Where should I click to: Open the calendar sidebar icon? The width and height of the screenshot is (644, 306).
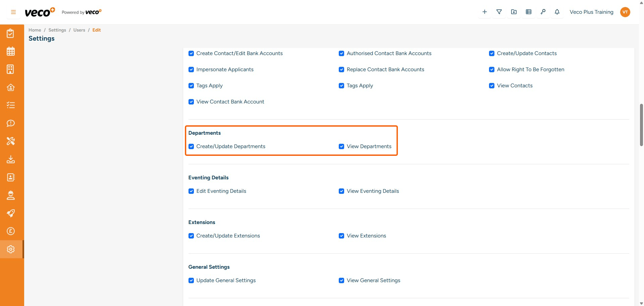(11, 51)
